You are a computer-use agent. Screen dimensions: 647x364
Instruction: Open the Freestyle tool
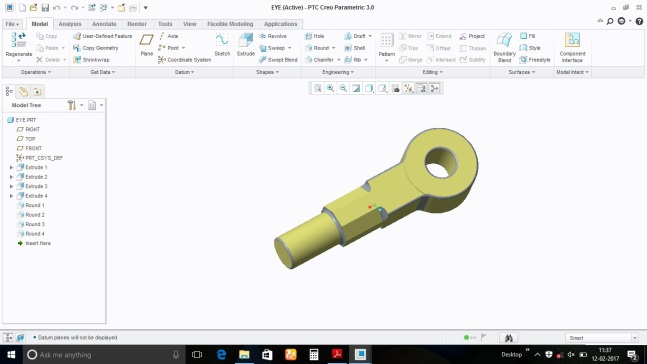pyautogui.click(x=535, y=60)
